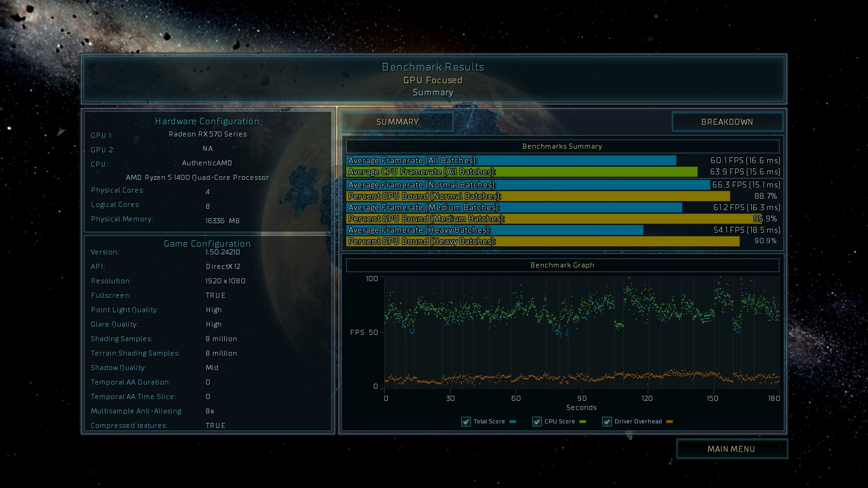Click the Game Configuration heading
This screenshot has height=488, width=868.
[207, 244]
